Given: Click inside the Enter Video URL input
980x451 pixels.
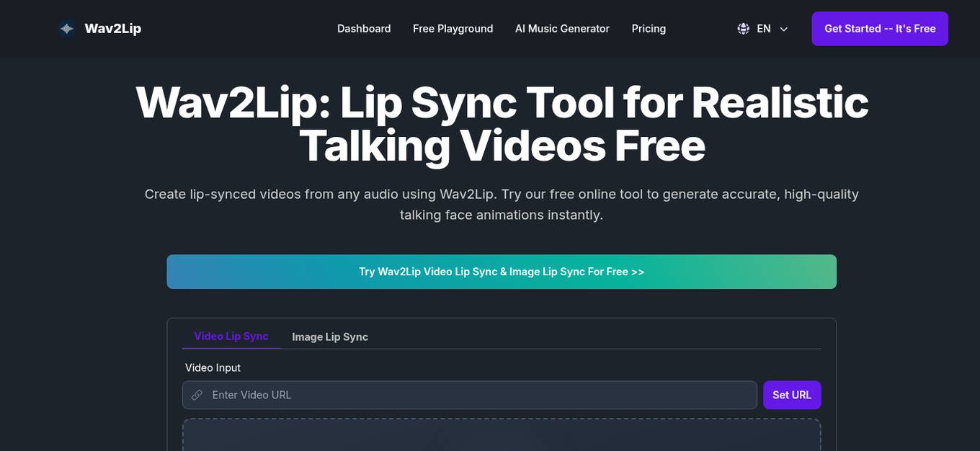Looking at the screenshot, I should [468, 395].
